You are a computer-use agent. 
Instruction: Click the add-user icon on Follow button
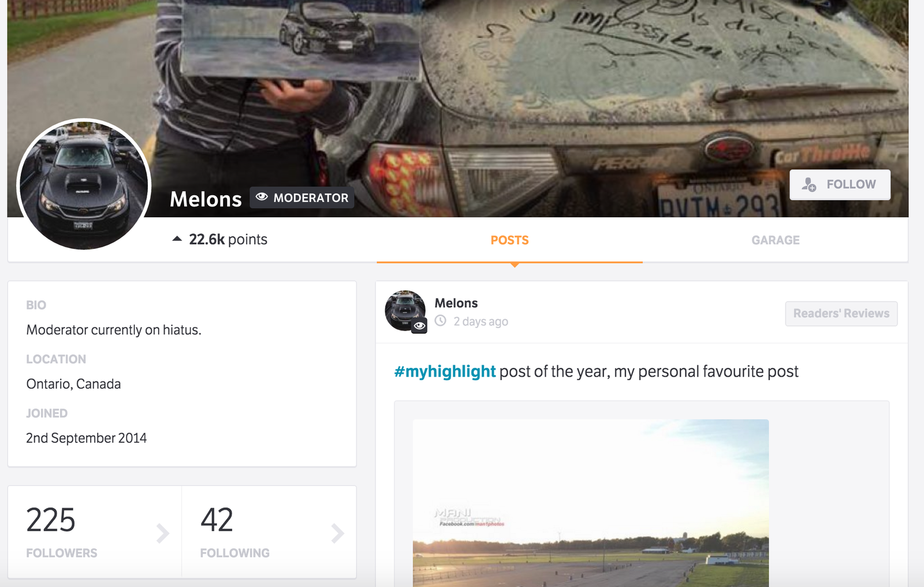(x=809, y=184)
